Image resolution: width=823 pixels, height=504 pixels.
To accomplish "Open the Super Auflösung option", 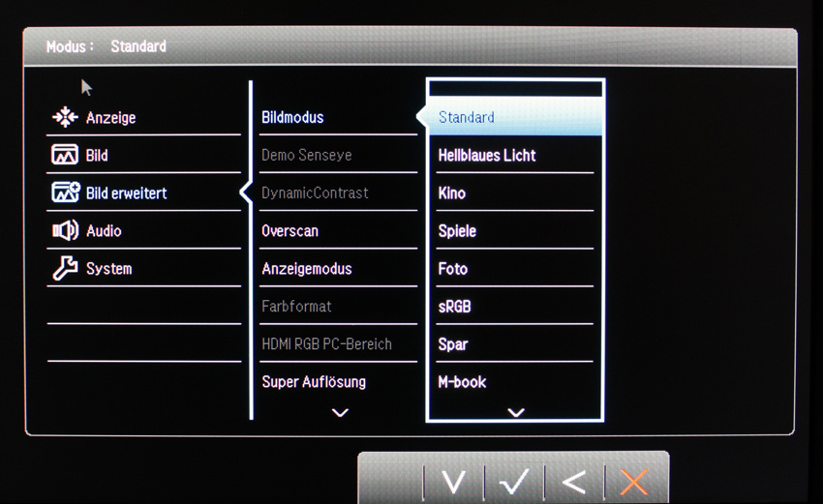I will tap(338, 382).
